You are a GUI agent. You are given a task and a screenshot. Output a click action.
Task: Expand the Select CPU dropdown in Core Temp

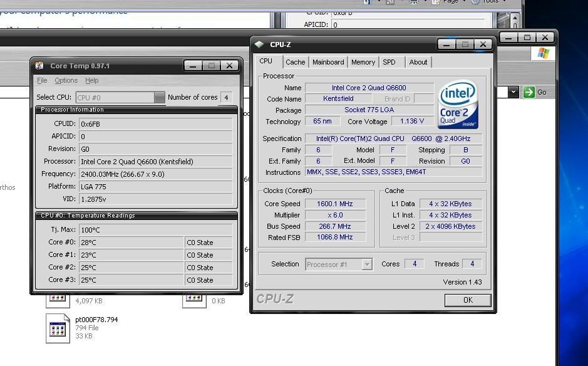[159, 97]
